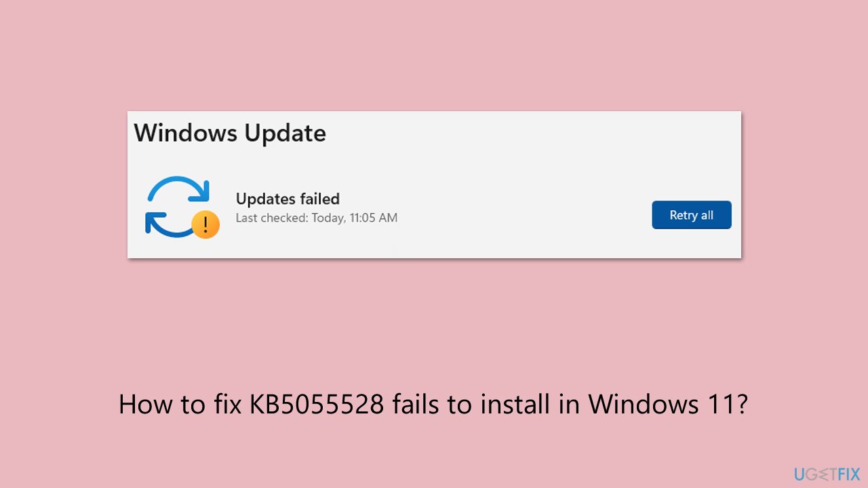Click the Last checked timestamp text
Image resolution: width=868 pixels, height=488 pixels.
(316, 218)
